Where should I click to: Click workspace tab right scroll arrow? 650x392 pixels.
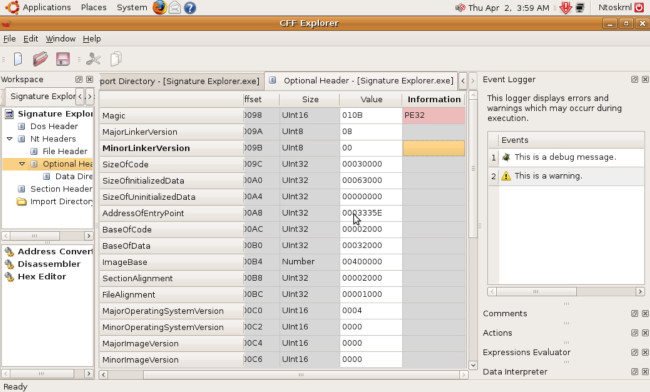coord(89,96)
